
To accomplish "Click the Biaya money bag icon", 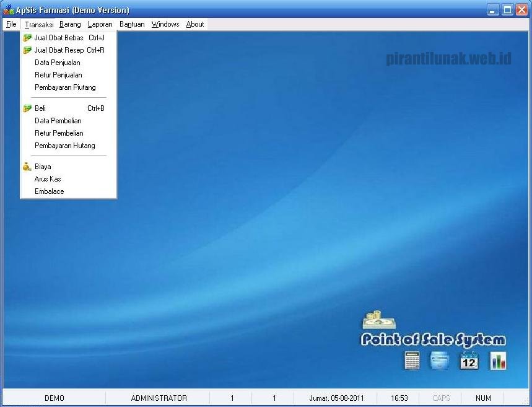I will (x=27, y=167).
